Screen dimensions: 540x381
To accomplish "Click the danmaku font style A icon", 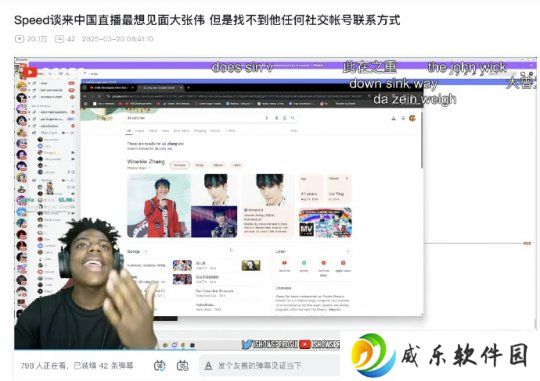I will coord(208,366).
